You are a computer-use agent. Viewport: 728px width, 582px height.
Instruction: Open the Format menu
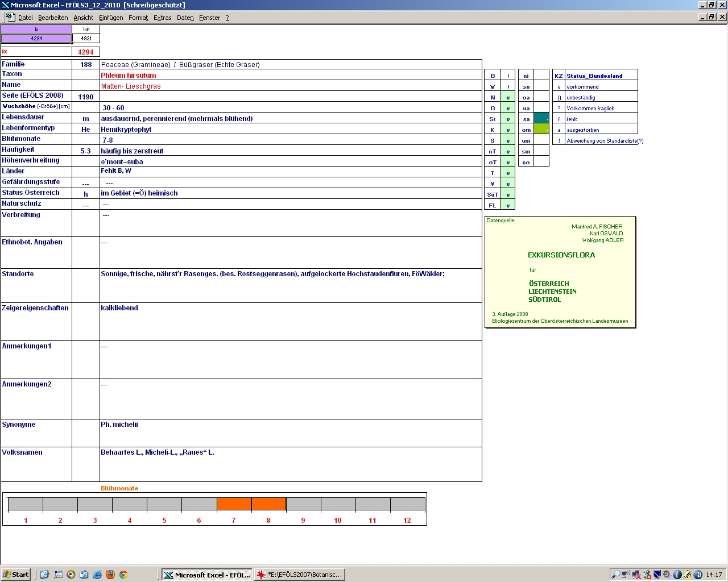[138, 18]
